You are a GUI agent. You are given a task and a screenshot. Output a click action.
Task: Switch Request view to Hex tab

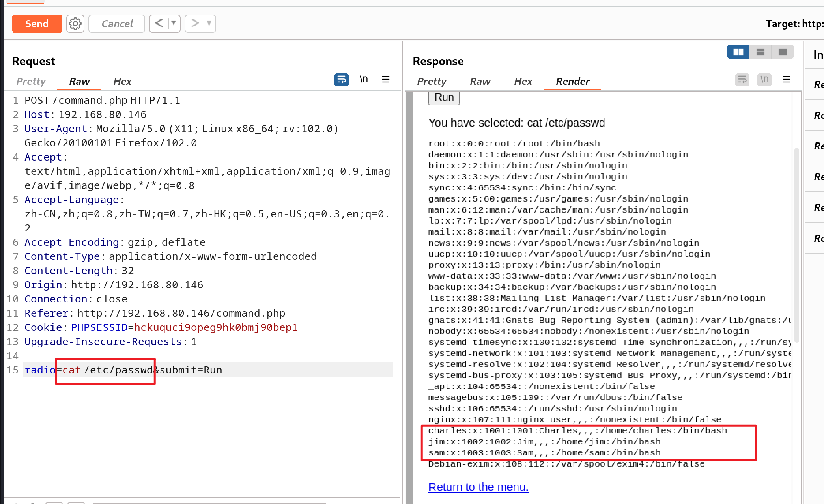point(122,81)
